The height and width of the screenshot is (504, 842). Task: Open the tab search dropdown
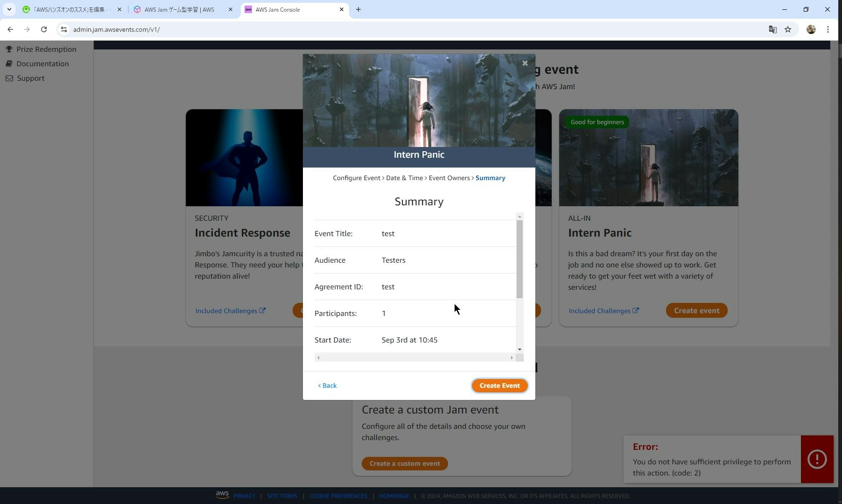tap(9, 9)
